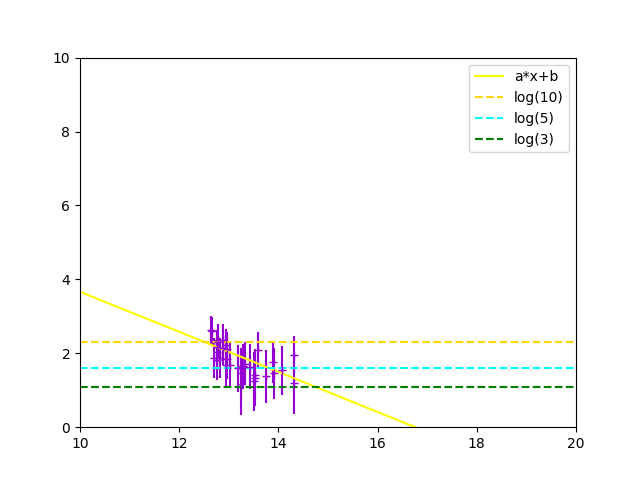Click the orange dashed line sample in legend

click(489, 97)
